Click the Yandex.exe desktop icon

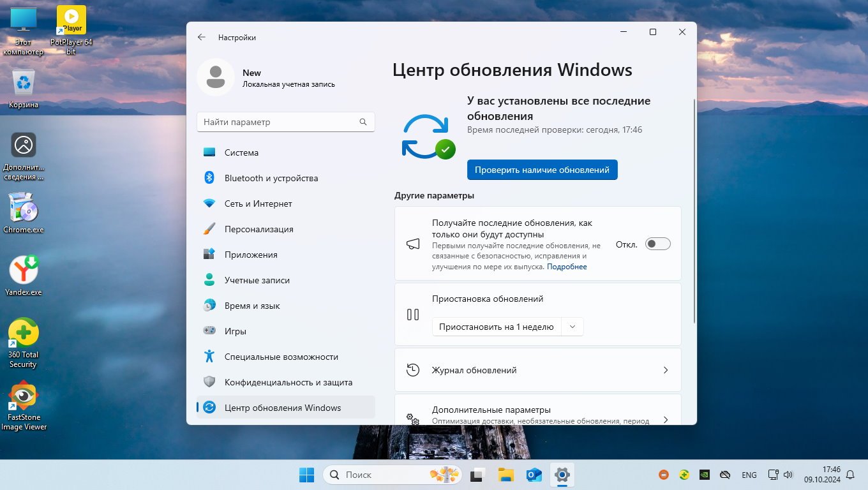24,271
